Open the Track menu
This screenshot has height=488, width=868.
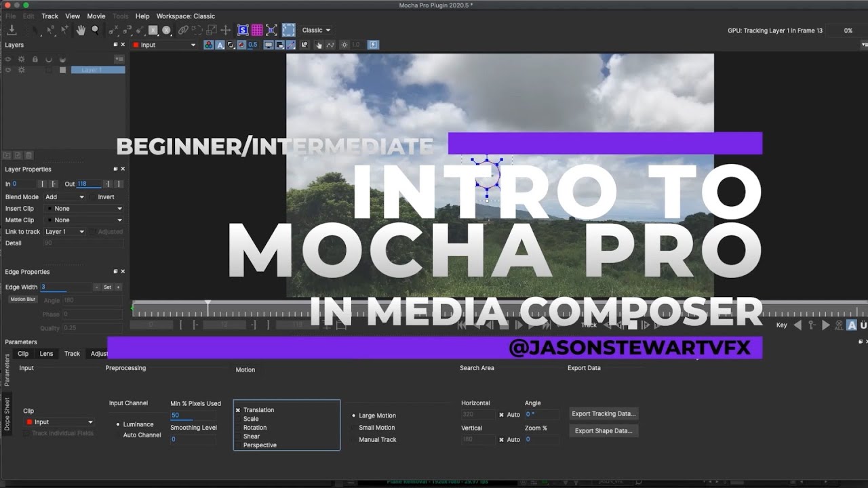pos(50,16)
